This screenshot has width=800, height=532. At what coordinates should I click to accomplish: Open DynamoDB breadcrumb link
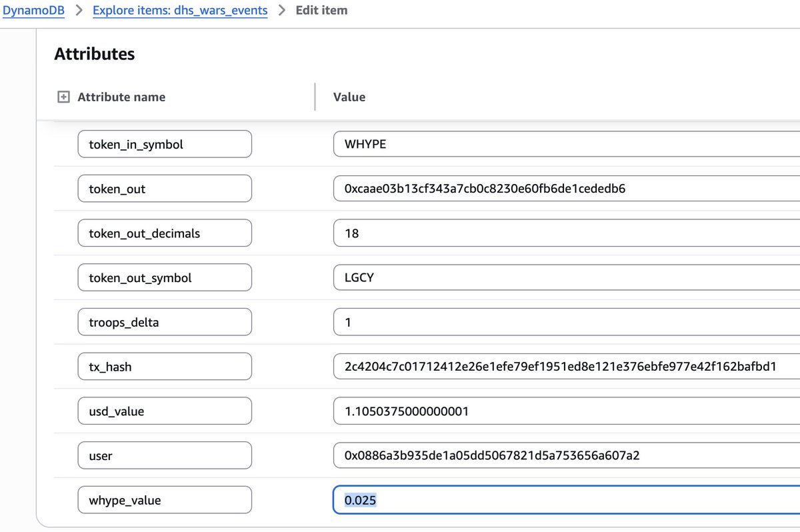(x=34, y=11)
